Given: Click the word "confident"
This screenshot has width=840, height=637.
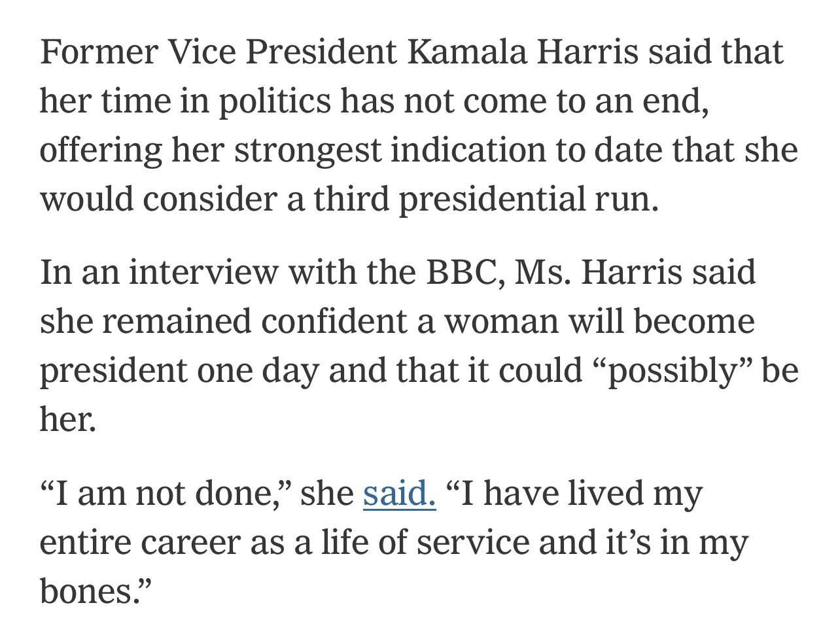Looking at the screenshot, I should pos(334,321).
